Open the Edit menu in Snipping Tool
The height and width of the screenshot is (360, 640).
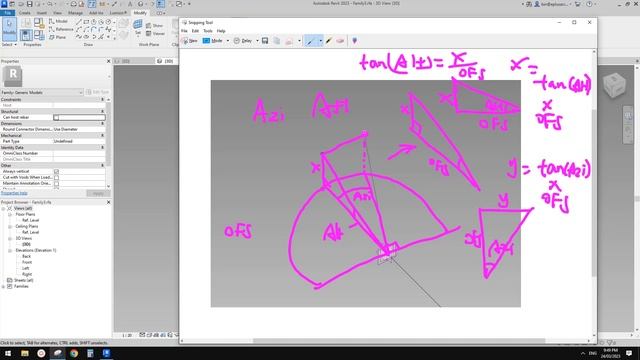196,31
